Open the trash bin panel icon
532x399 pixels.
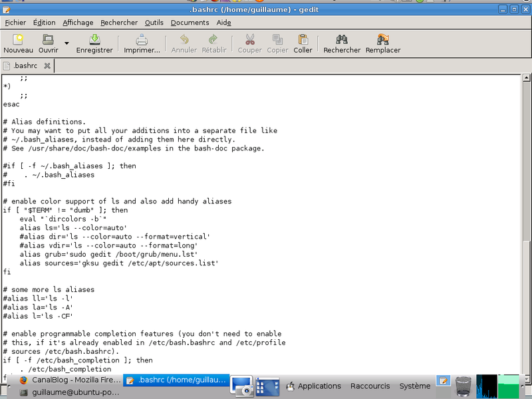(x=463, y=387)
